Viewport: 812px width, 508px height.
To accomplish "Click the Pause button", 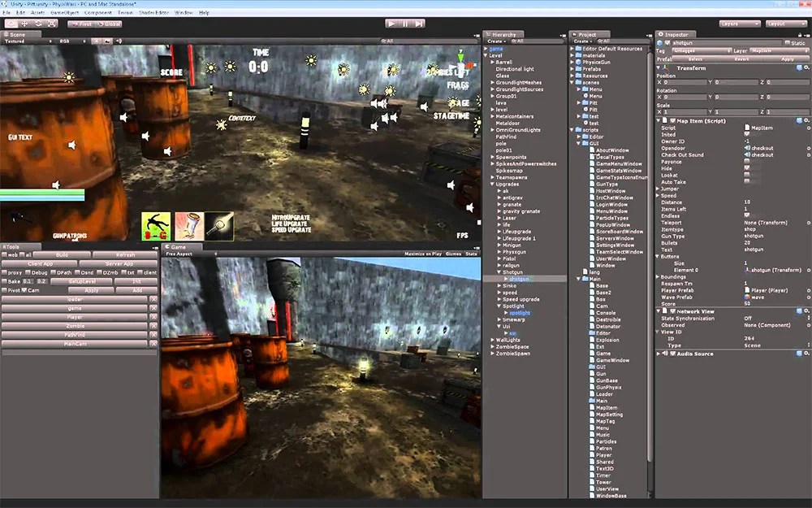I will [405, 24].
